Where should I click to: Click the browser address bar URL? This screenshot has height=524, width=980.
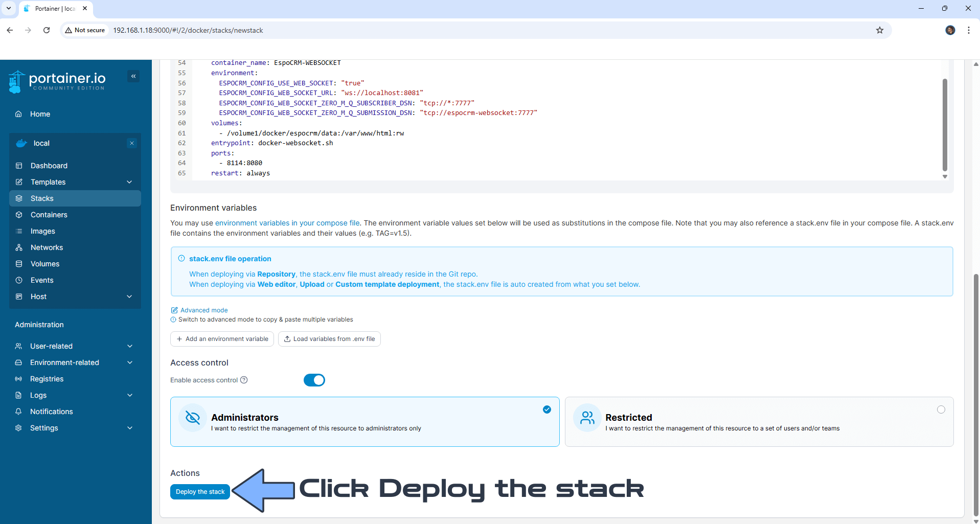point(188,30)
